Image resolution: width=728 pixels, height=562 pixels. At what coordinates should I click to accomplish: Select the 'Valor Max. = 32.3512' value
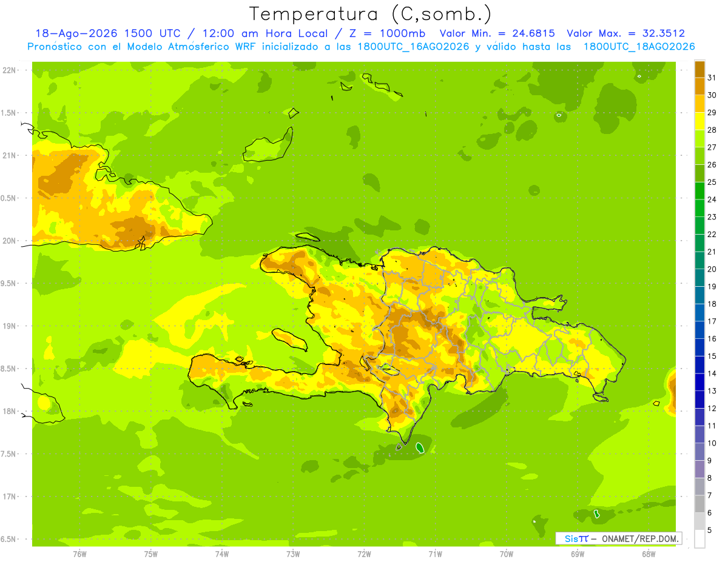pos(626,33)
